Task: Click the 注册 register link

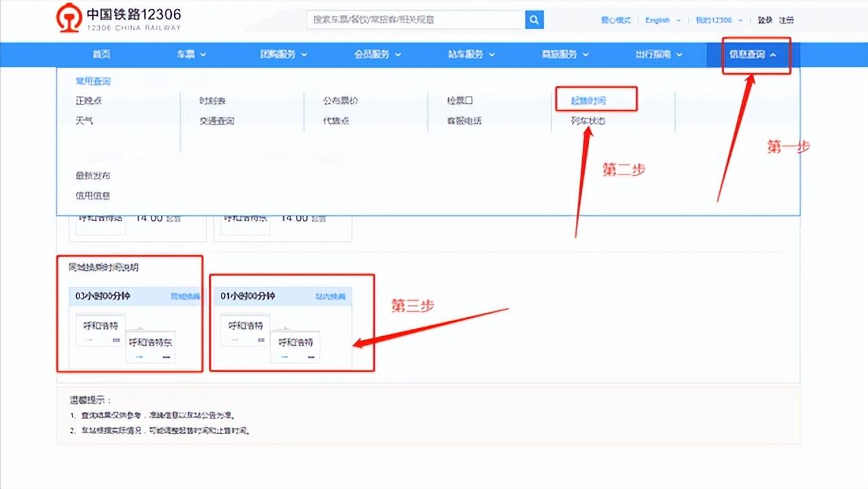Action: 786,20
